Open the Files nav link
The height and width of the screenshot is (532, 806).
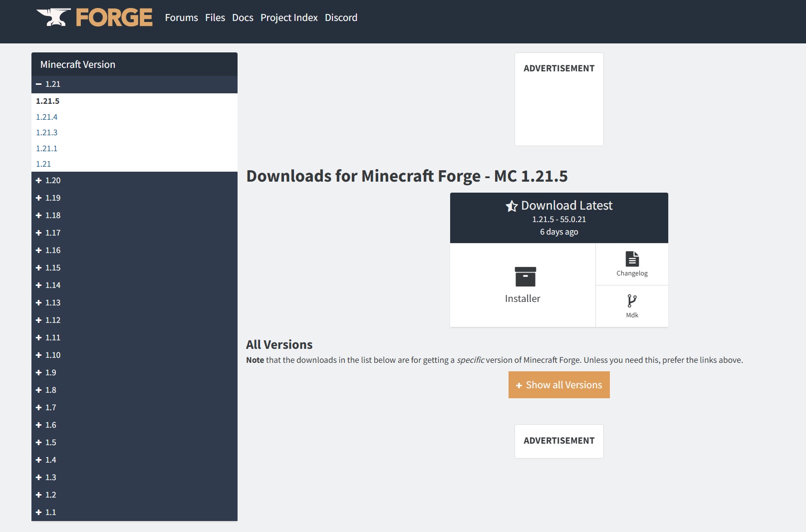click(215, 17)
